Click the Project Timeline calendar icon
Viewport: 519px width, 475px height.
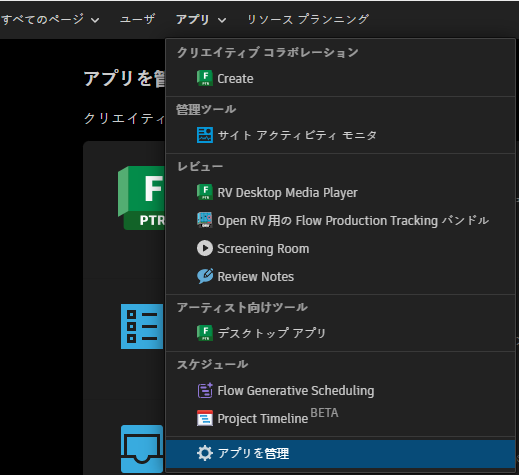tap(205, 418)
